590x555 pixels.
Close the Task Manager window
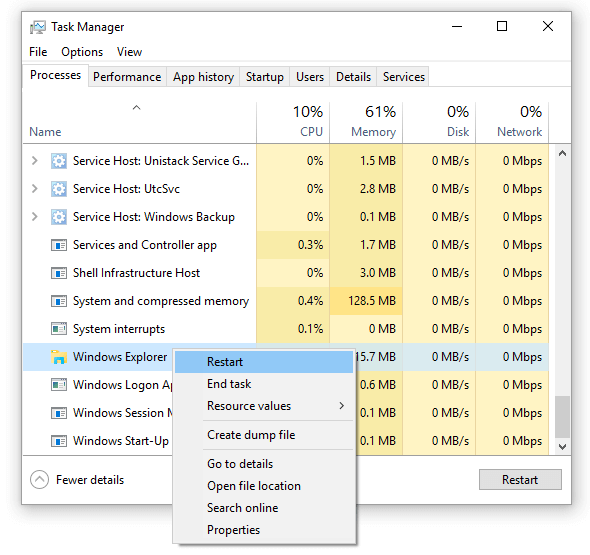[x=548, y=26]
